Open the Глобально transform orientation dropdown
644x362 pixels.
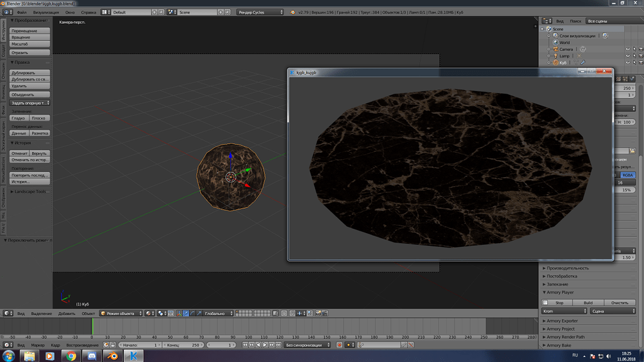click(218, 313)
